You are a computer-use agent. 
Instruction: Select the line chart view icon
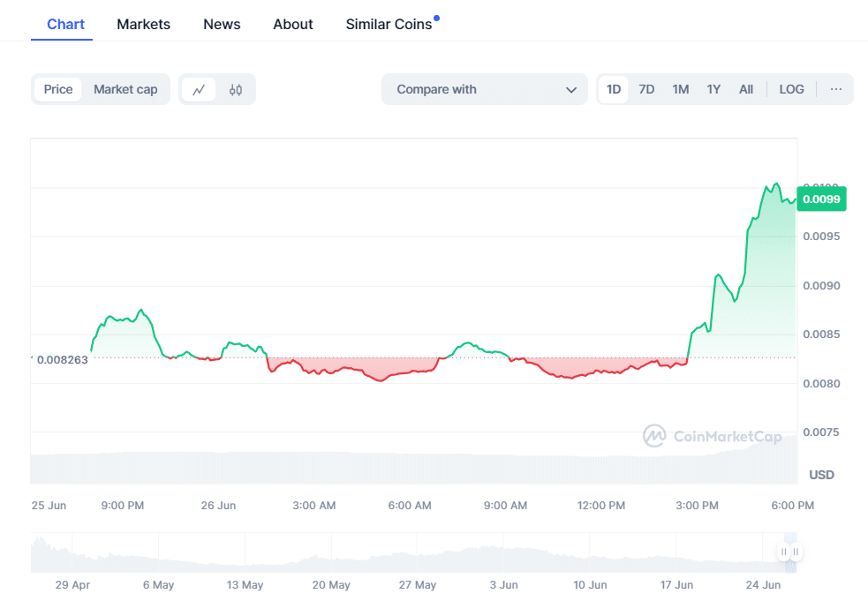tap(199, 90)
